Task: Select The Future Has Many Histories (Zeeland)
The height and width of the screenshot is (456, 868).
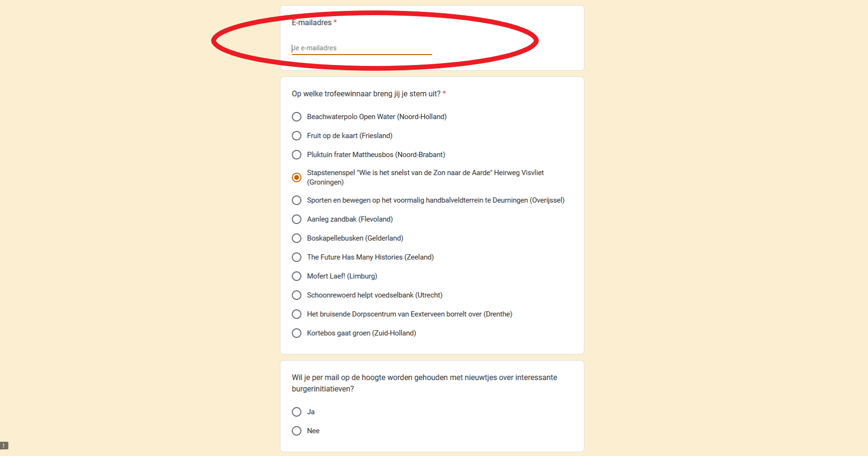Action: point(296,257)
